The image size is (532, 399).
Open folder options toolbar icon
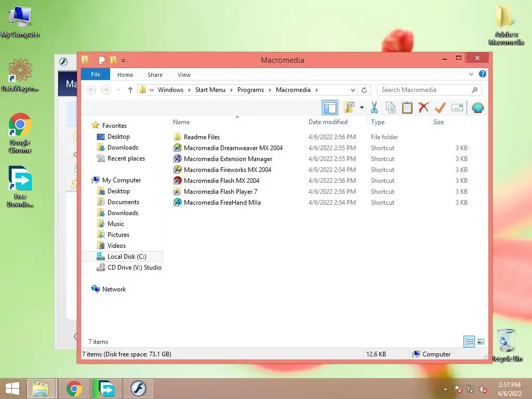tap(349, 108)
